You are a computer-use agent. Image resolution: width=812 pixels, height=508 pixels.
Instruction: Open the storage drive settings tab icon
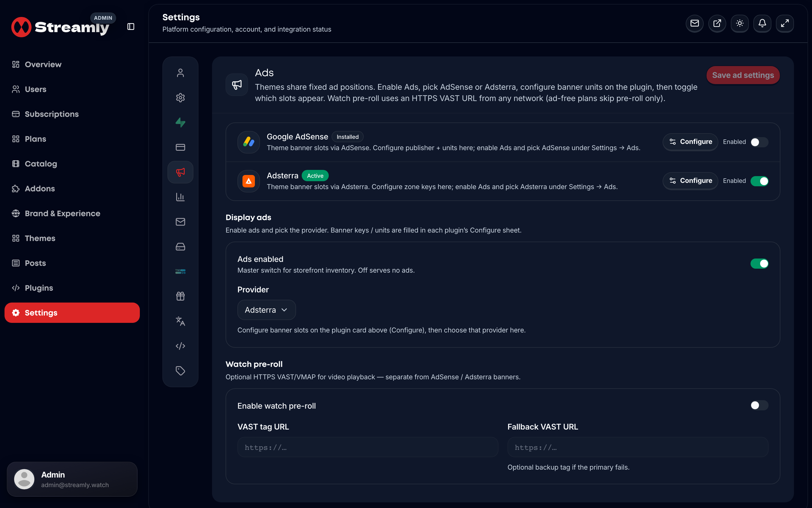point(180,247)
